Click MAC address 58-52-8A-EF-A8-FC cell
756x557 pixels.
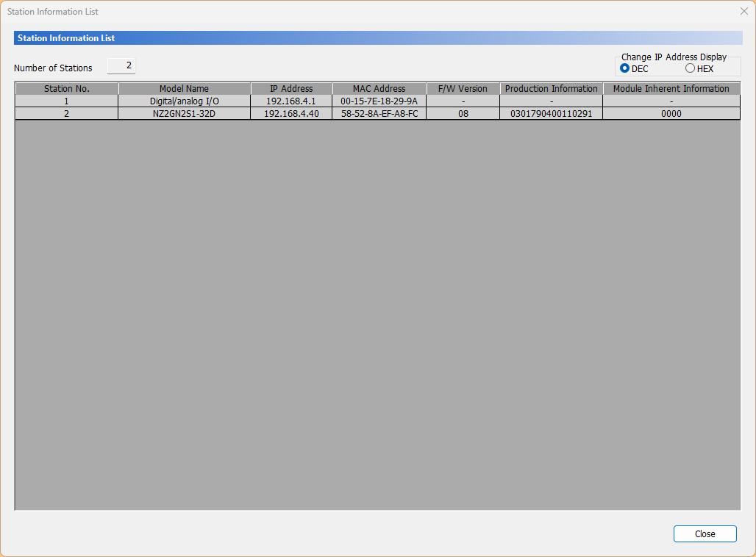[x=379, y=114]
